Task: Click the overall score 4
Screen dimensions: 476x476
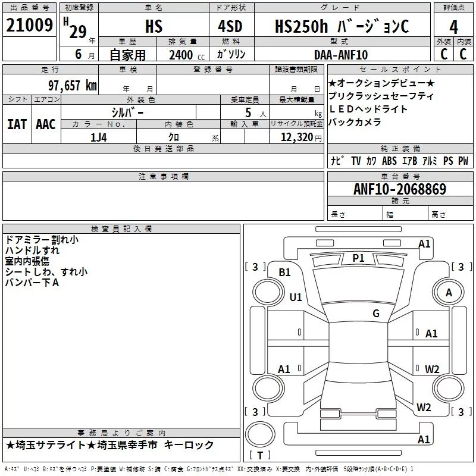Action: 453,27
